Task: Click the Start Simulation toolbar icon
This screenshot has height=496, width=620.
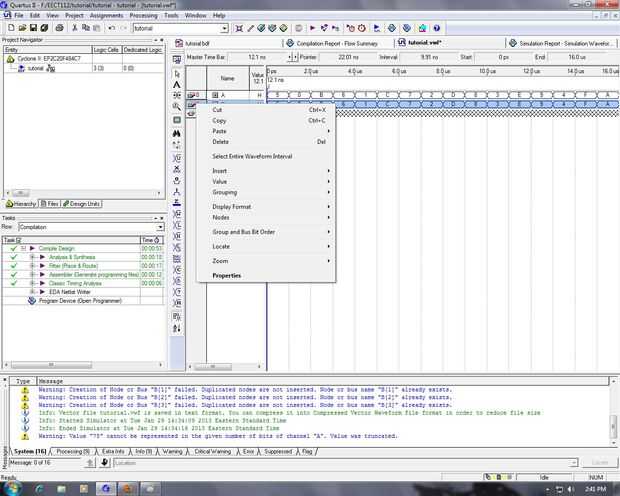Action: click(376, 28)
